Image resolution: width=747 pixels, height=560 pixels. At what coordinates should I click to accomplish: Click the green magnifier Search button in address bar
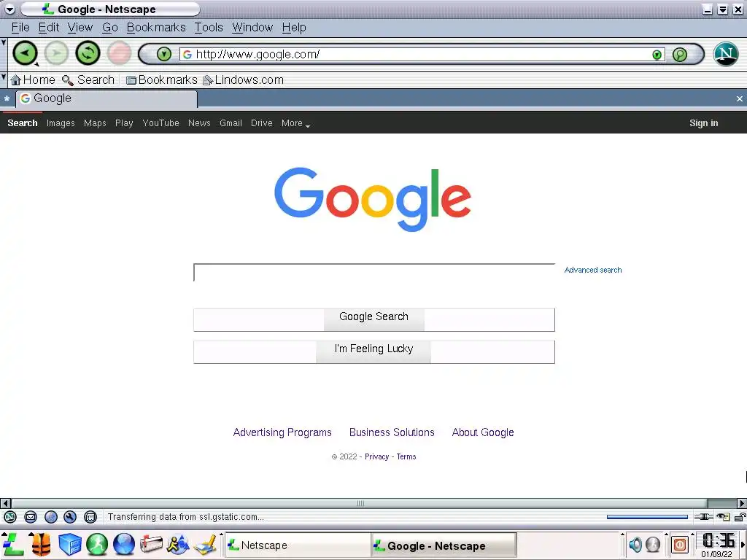[x=680, y=54]
